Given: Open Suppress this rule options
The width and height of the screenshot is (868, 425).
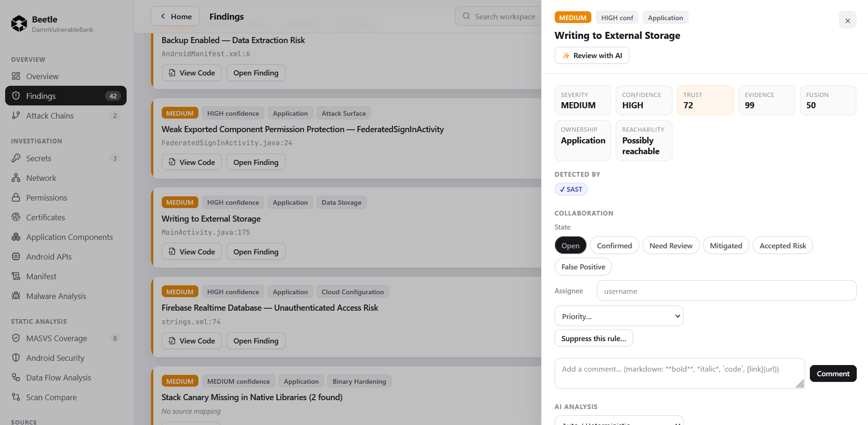Looking at the screenshot, I should [x=594, y=338].
